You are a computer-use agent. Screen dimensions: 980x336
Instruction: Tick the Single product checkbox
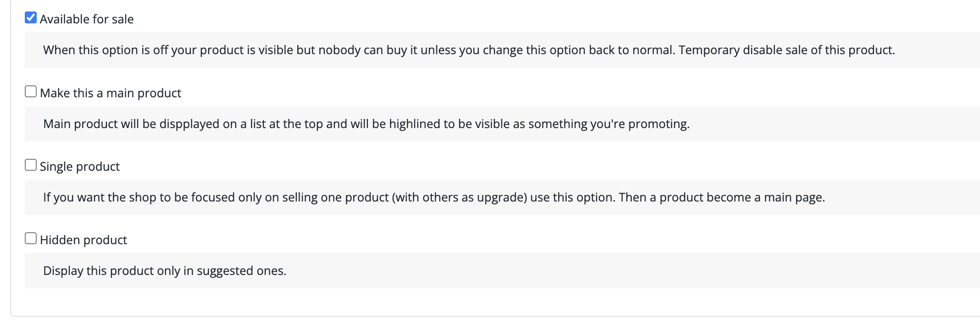31,165
